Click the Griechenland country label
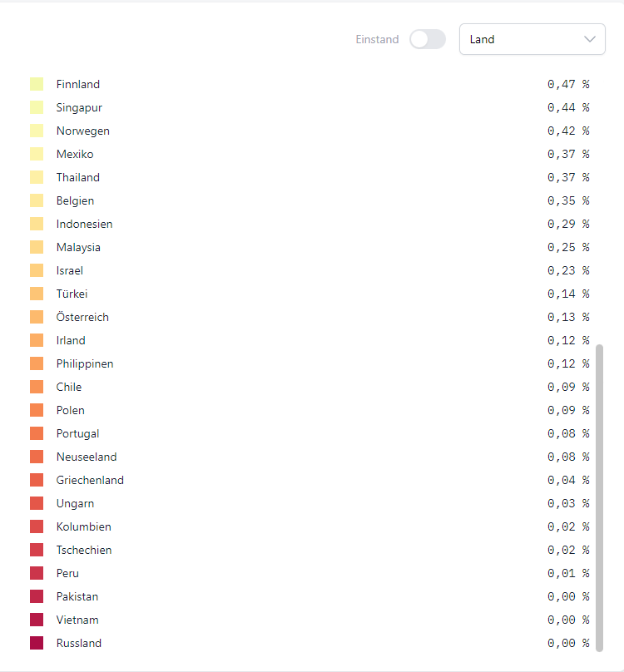 (x=90, y=480)
